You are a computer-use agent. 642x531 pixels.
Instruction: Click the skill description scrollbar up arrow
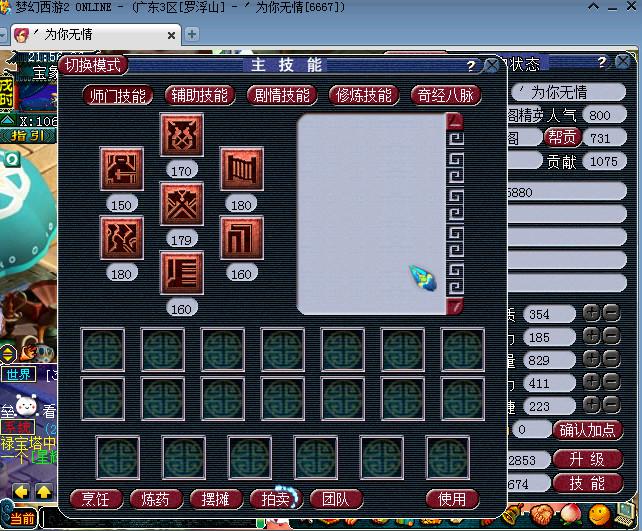pyautogui.click(x=454, y=121)
